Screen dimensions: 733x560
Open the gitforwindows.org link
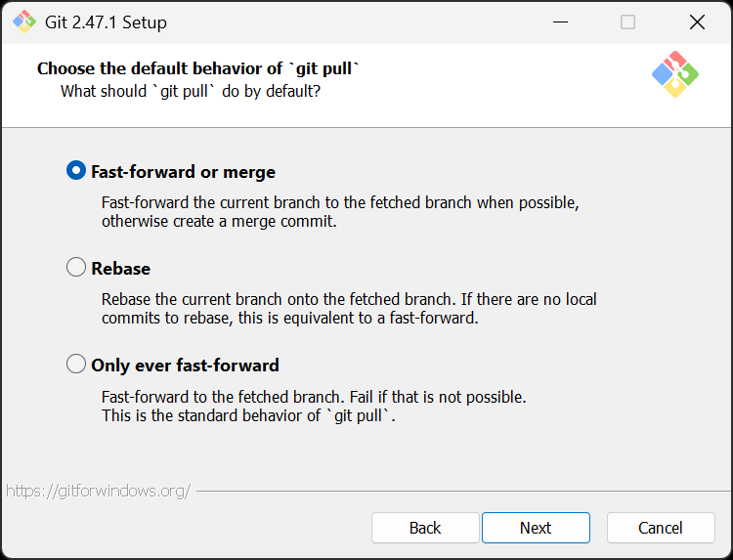tap(98, 491)
